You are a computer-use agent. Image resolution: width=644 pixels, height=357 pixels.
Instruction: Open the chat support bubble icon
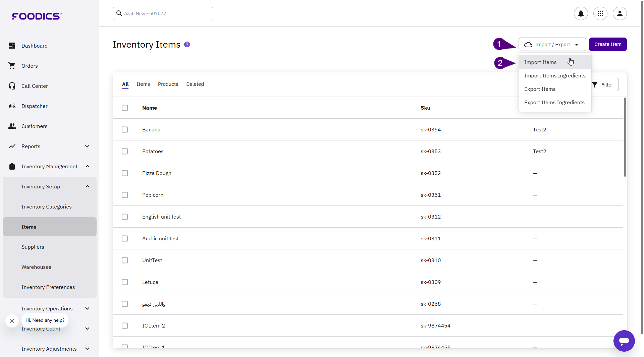coord(624,341)
